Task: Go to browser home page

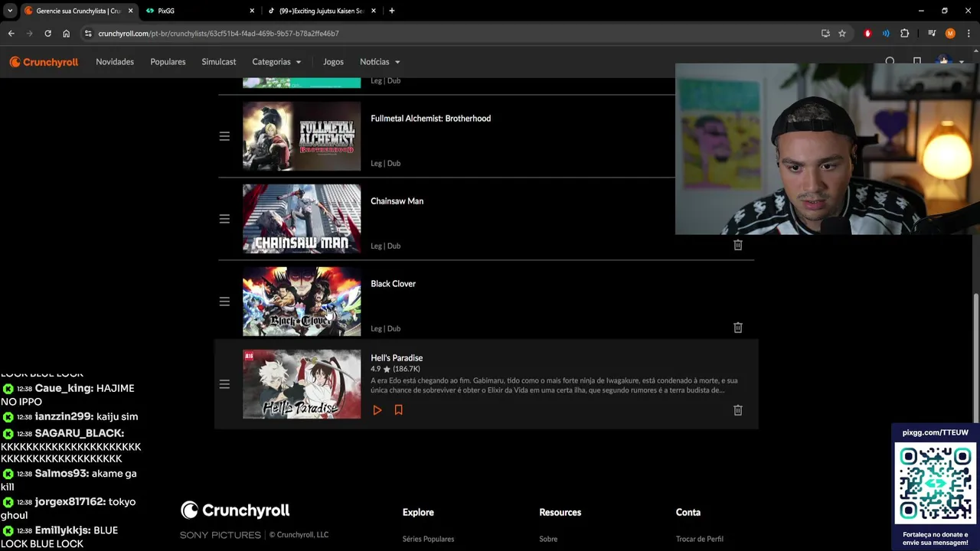Action: 66,34
